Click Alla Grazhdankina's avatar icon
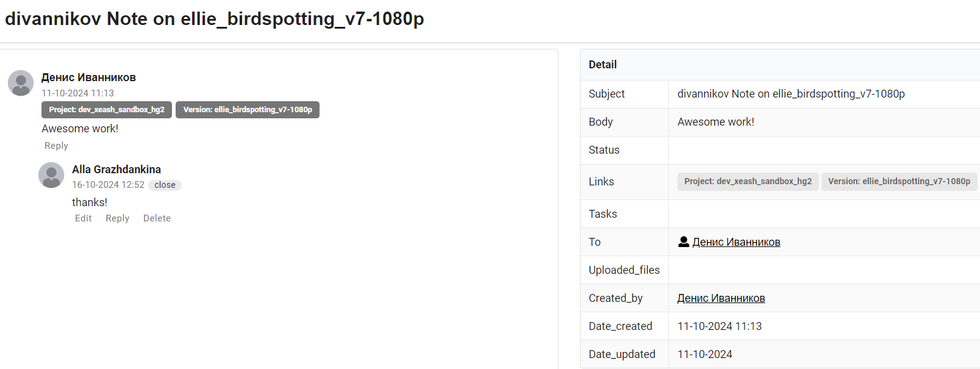Image resolution: width=980 pixels, height=369 pixels. 51,175
